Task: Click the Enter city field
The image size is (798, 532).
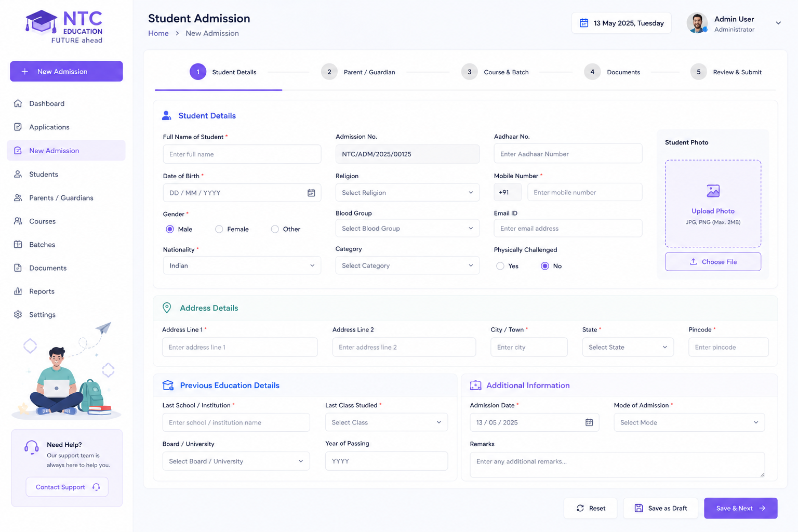Action: coord(529,347)
